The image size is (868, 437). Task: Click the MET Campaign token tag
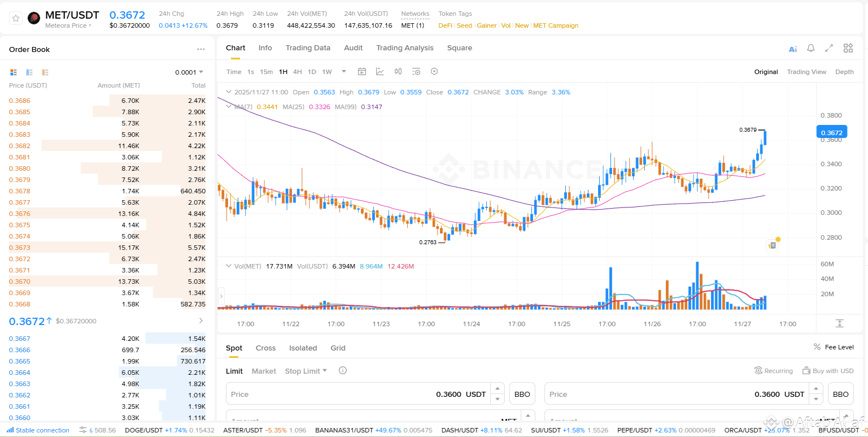point(556,25)
